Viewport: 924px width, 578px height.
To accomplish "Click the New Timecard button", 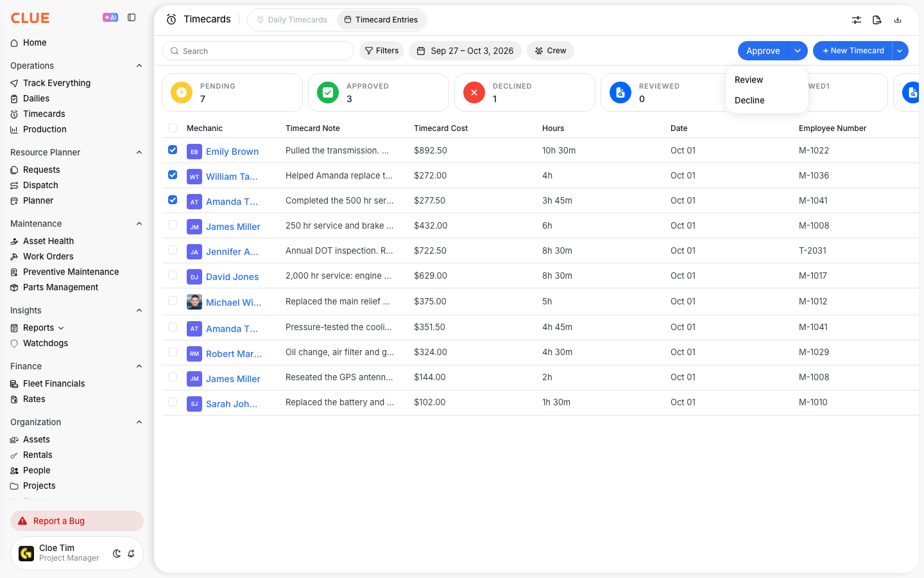I will point(853,51).
